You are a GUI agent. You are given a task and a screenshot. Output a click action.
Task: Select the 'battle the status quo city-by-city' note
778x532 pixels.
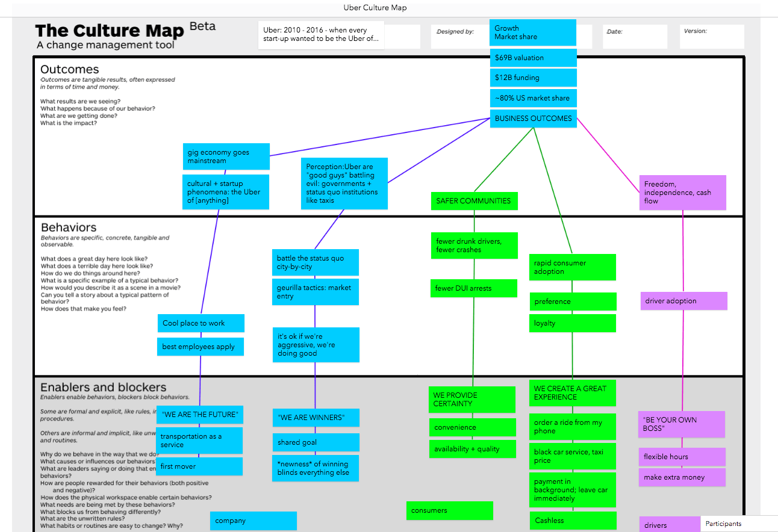pos(316,262)
